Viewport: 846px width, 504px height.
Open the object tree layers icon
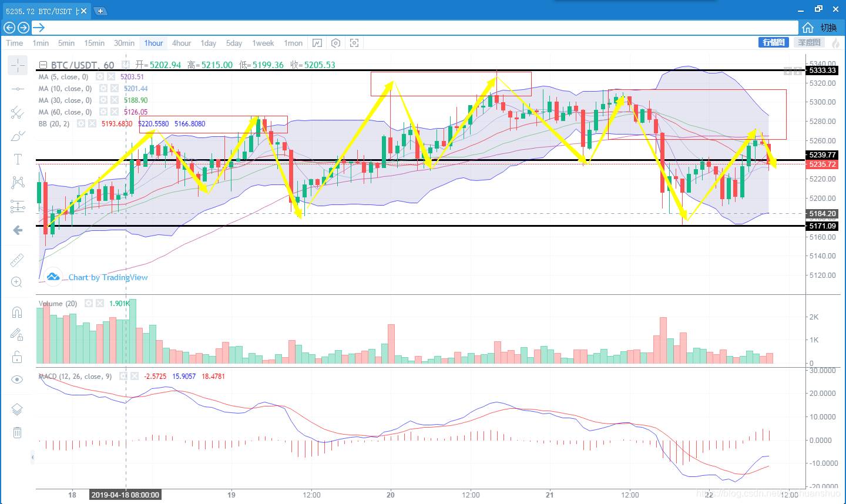tap(18, 409)
